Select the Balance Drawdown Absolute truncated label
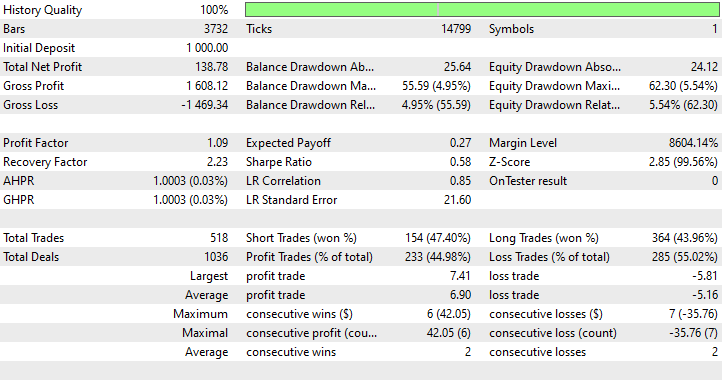 click(310, 67)
